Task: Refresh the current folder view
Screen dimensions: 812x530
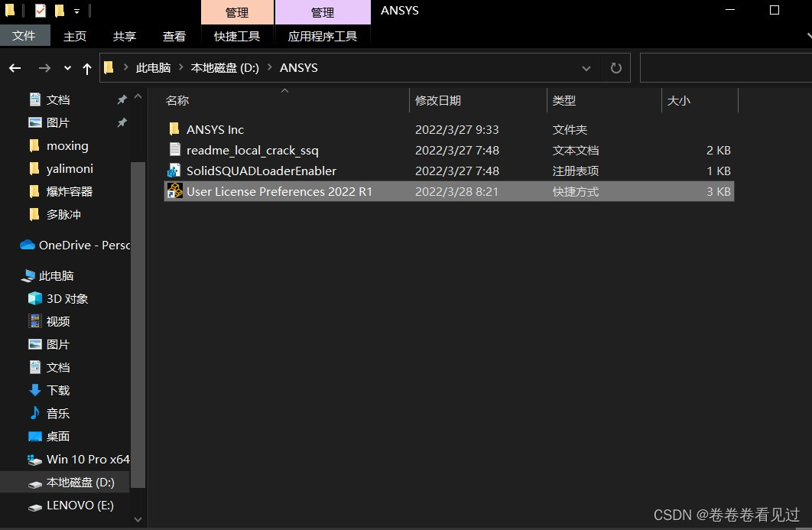Action: coord(615,68)
